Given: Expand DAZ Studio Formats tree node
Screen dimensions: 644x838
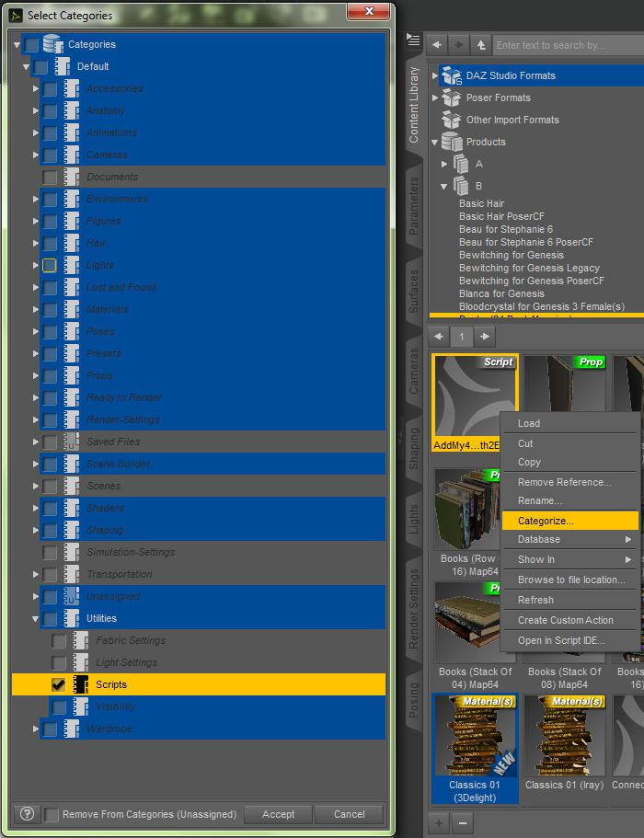Looking at the screenshot, I should coord(434,75).
